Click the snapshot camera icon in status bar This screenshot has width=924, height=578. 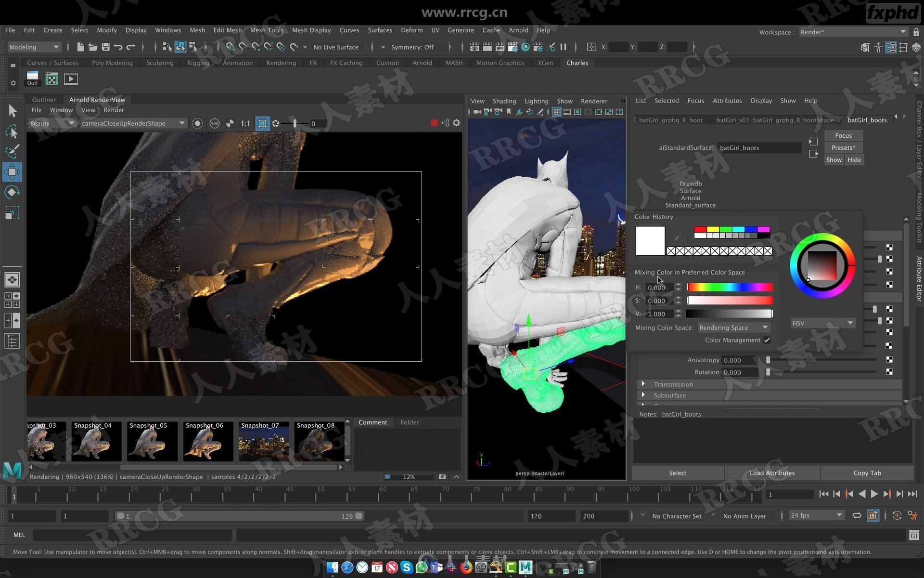[442, 477]
